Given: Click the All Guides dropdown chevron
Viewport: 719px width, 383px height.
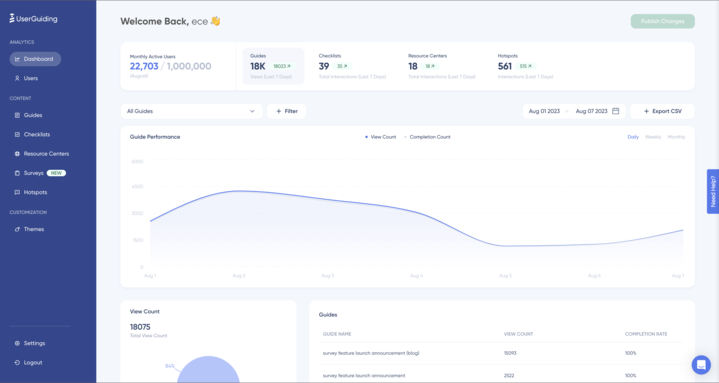Looking at the screenshot, I should point(252,111).
